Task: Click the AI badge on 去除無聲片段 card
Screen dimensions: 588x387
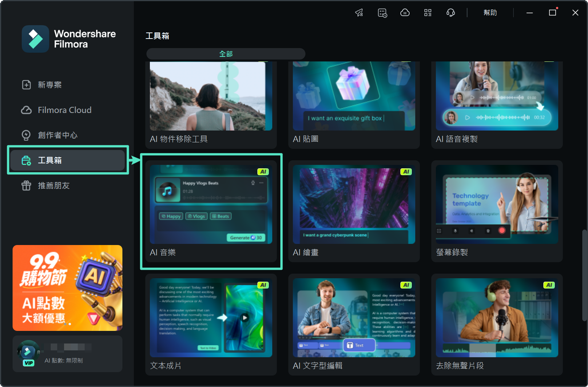Action: [x=549, y=285]
